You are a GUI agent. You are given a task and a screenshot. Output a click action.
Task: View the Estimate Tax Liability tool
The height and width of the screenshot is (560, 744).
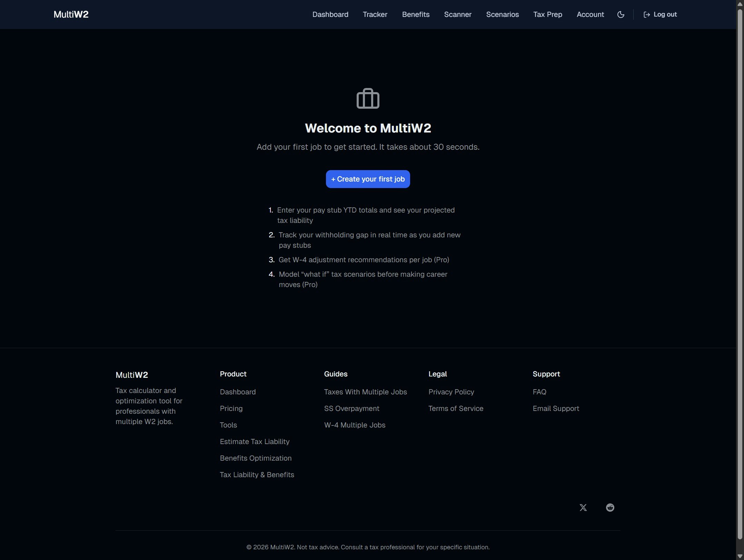tap(255, 441)
